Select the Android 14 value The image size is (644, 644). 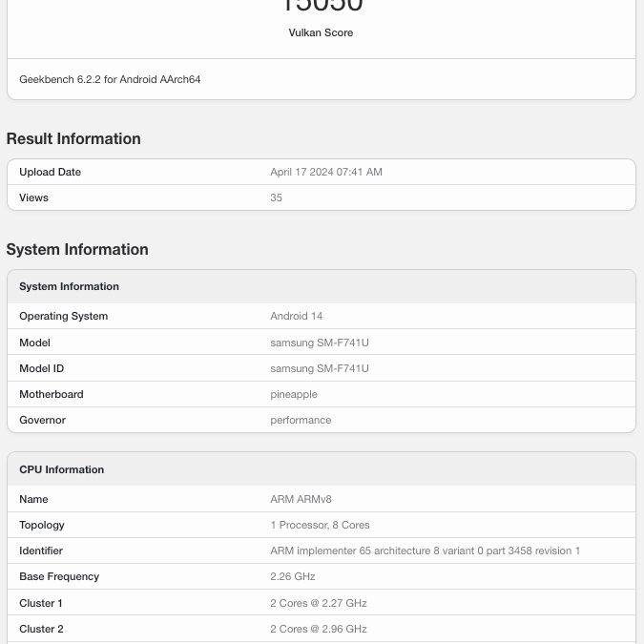click(297, 316)
